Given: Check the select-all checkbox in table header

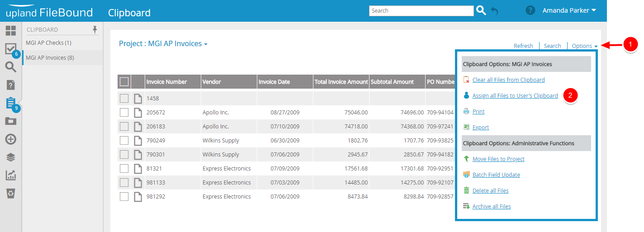Looking at the screenshot, I should pos(124,82).
